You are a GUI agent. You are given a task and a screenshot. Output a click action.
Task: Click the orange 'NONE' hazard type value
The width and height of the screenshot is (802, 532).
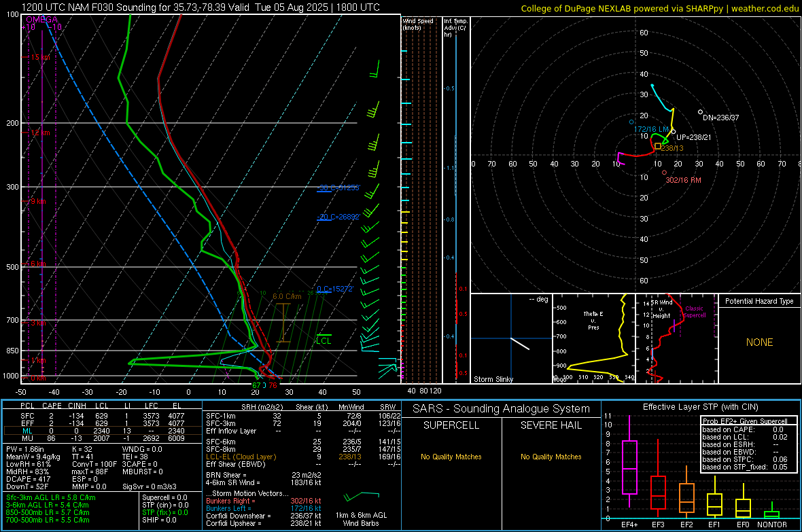coord(759,342)
